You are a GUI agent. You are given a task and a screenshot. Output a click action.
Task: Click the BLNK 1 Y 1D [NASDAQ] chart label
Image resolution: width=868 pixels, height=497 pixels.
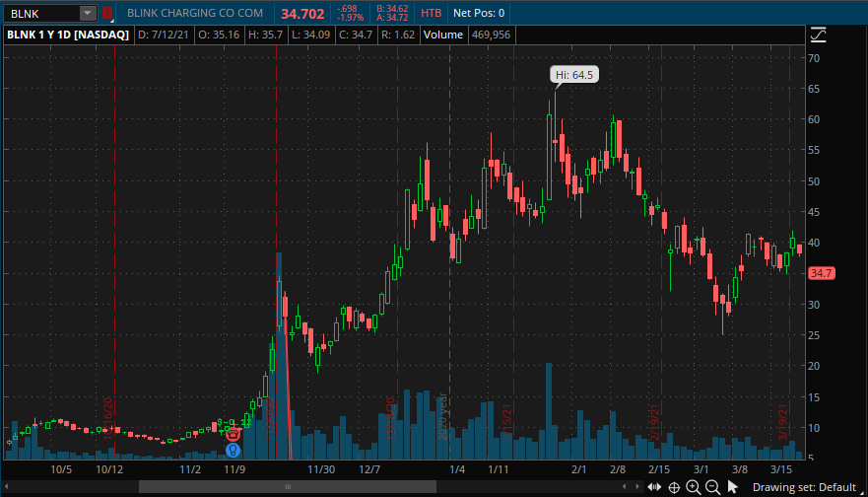coord(68,35)
